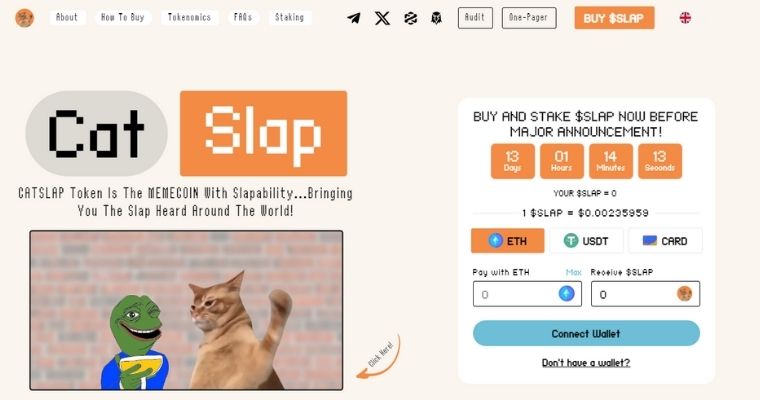Click the Connect Wallet button

(586, 333)
